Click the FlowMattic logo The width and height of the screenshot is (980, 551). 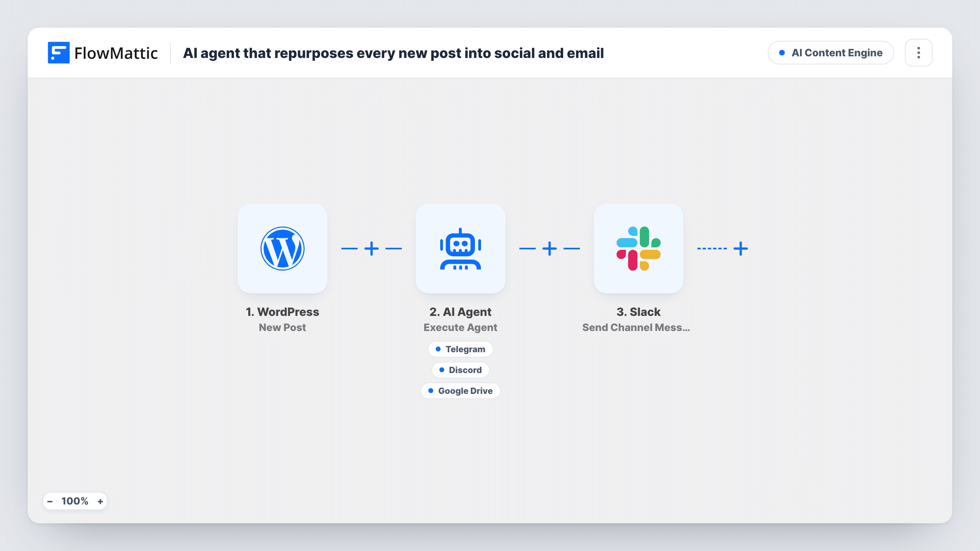pos(102,53)
